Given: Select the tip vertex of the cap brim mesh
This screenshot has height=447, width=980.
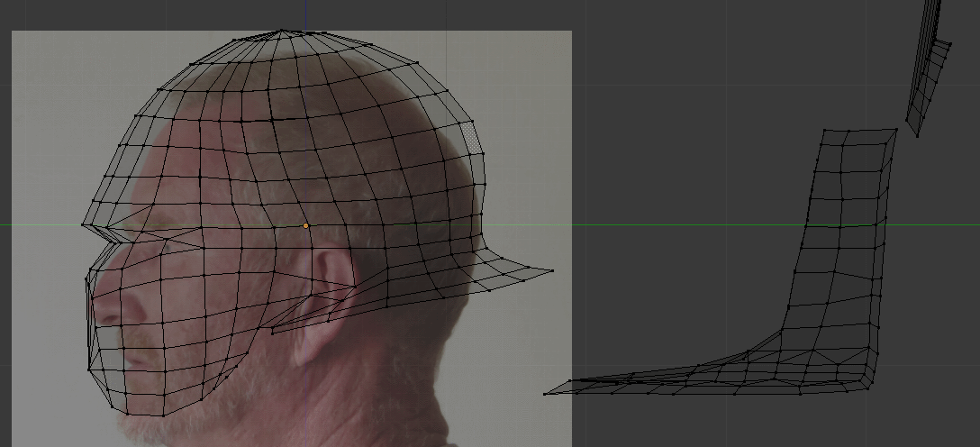Looking at the screenshot, I should [552, 270].
